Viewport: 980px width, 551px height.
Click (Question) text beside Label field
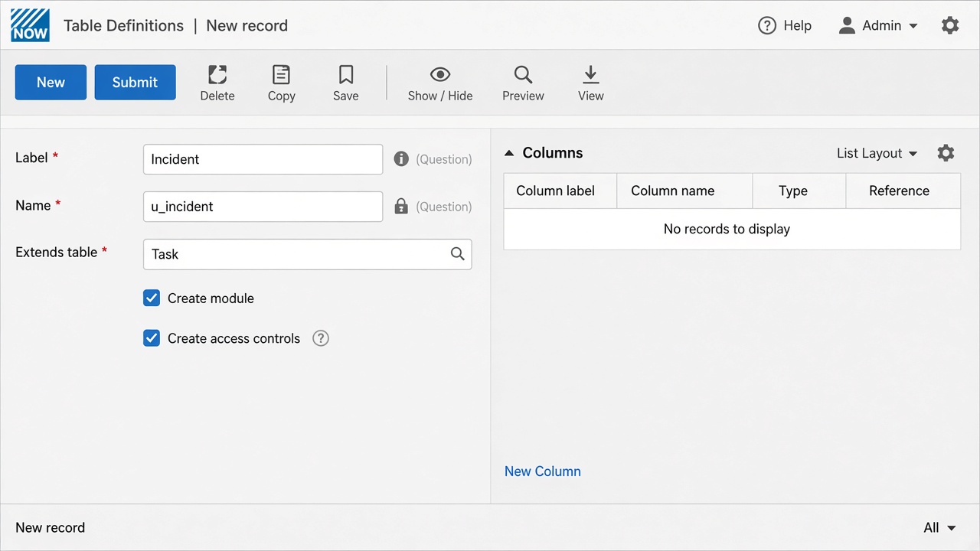click(x=444, y=159)
